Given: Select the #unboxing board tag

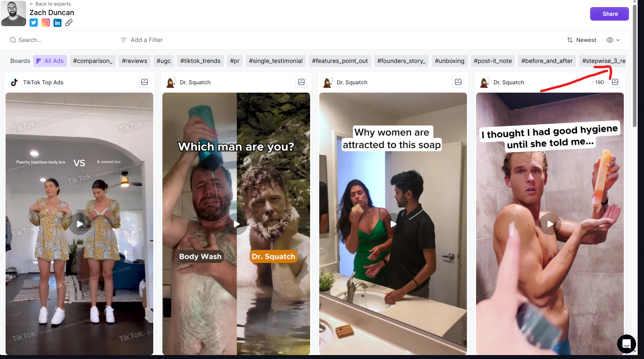Looking at the screenshot, I should 450,61.
